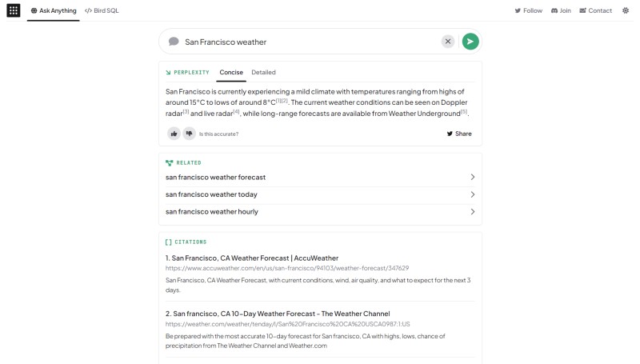Open the AccuWeather citation link
Screen dimensions: 640x364
(252, 258)
